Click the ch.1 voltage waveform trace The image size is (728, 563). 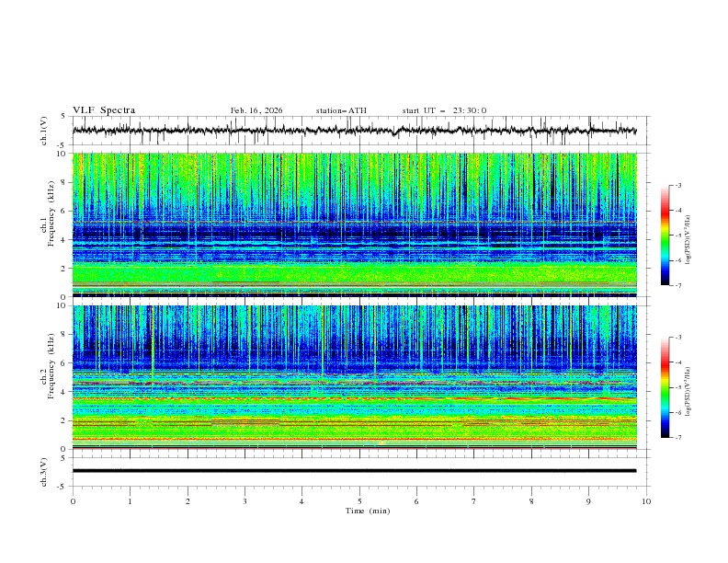tap(354, 131)
